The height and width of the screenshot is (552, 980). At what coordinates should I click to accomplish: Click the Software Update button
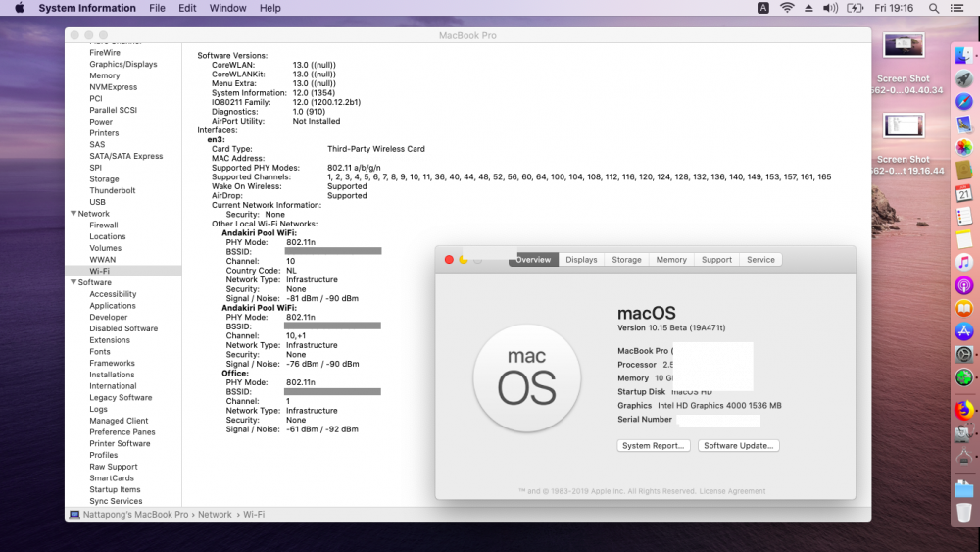738,446
